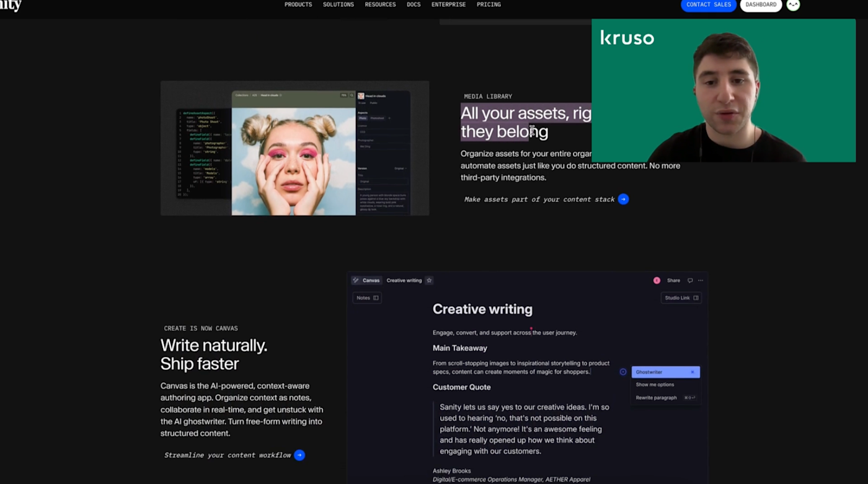Click the 'Ashley Brooks' name
The image size is (868, 484).
[x=452, y=471]
